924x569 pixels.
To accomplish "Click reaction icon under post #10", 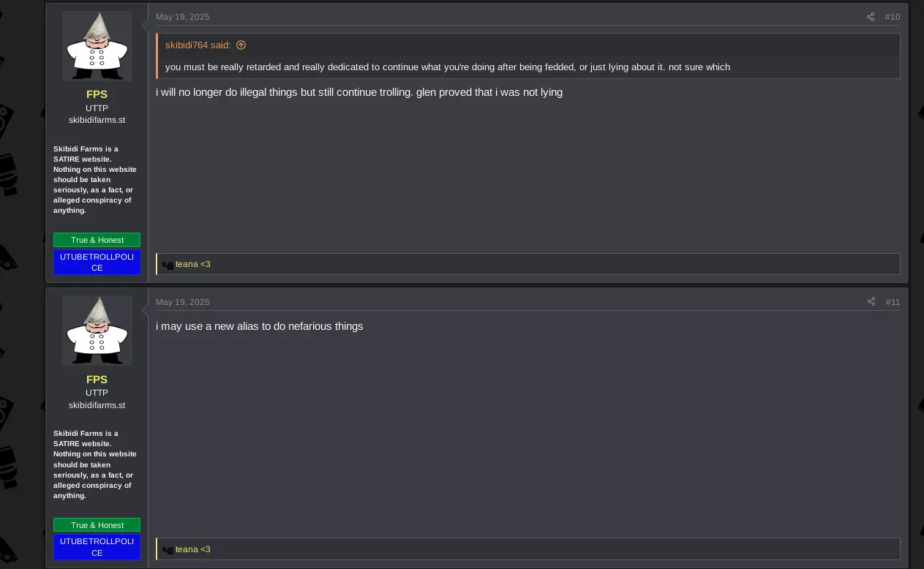I will [168, 265].
